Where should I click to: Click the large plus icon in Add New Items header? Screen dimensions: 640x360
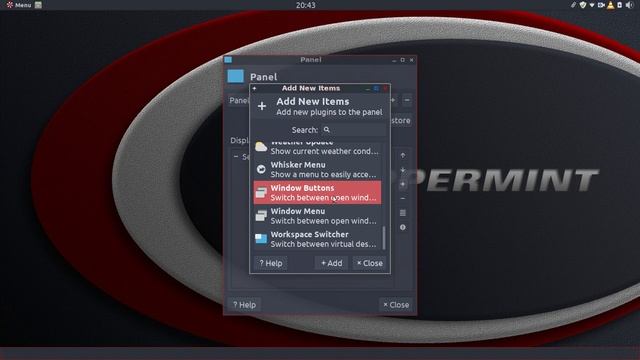pyautogui.click(x=262, y=106)
